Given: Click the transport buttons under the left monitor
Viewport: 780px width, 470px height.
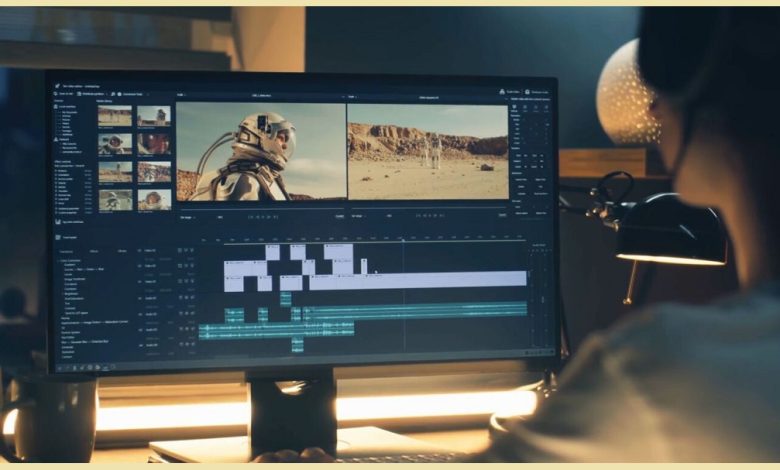Looking at the screenshot, I should pyautogui.click(x=263, y=217).
